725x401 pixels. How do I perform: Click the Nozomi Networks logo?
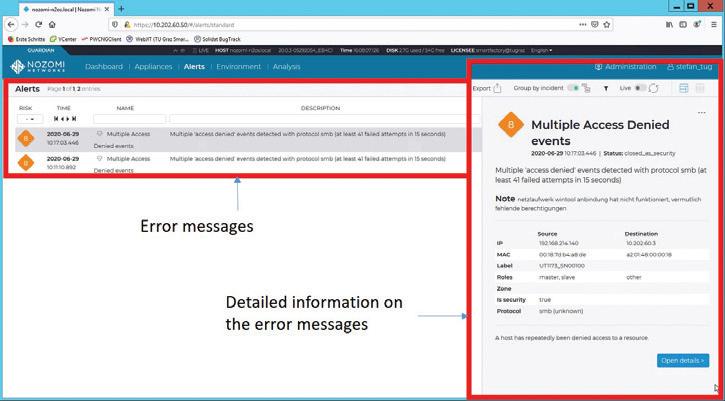pyautogui.click(x=37, y=67)
